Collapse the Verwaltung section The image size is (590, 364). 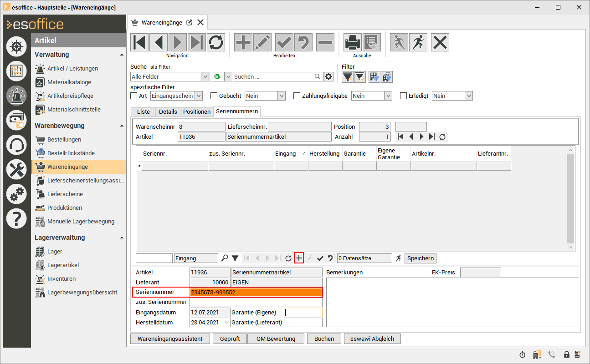pyautogui.click(x=122, y=55)
